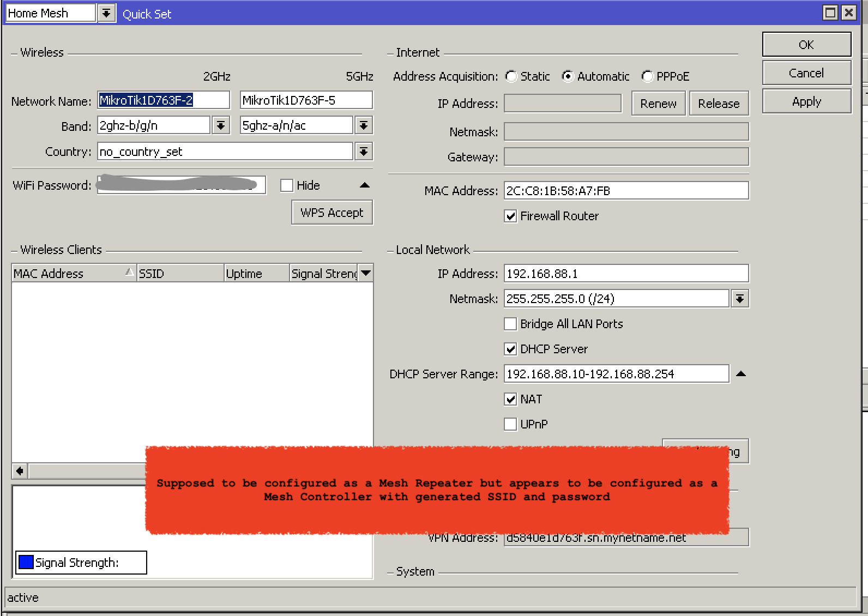The height and width of the screenshot is (616, 868).
Task: Select Static address acquisition
Action: click(x=511, y=76)
